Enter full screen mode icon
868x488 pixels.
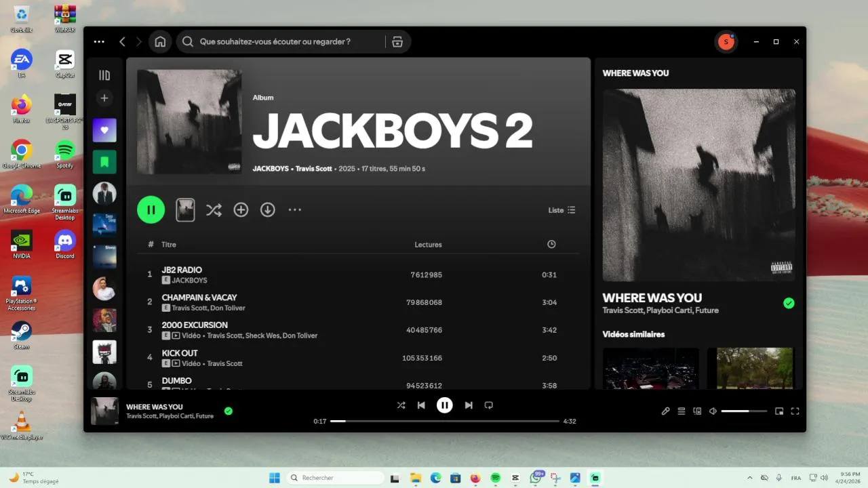coord(795,411)
